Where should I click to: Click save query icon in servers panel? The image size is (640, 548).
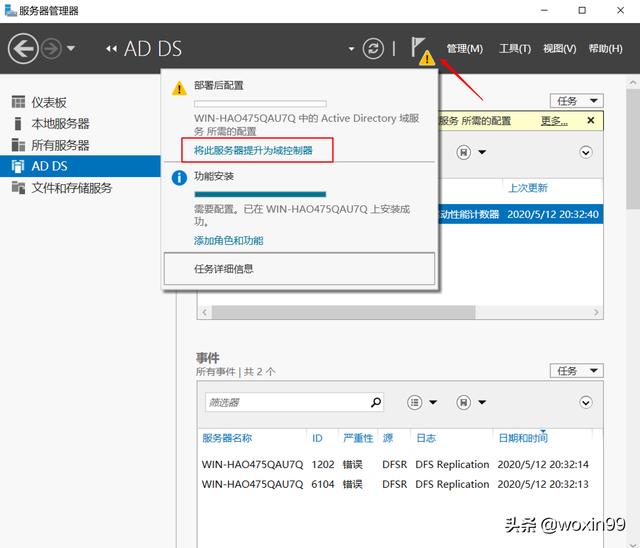click(463, 152)
